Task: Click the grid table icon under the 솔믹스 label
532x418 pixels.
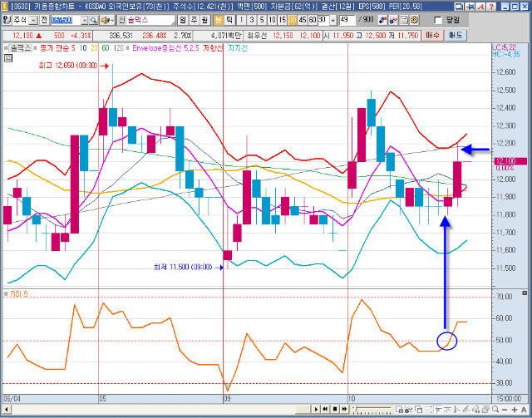Action: click(x=8, y=58)
